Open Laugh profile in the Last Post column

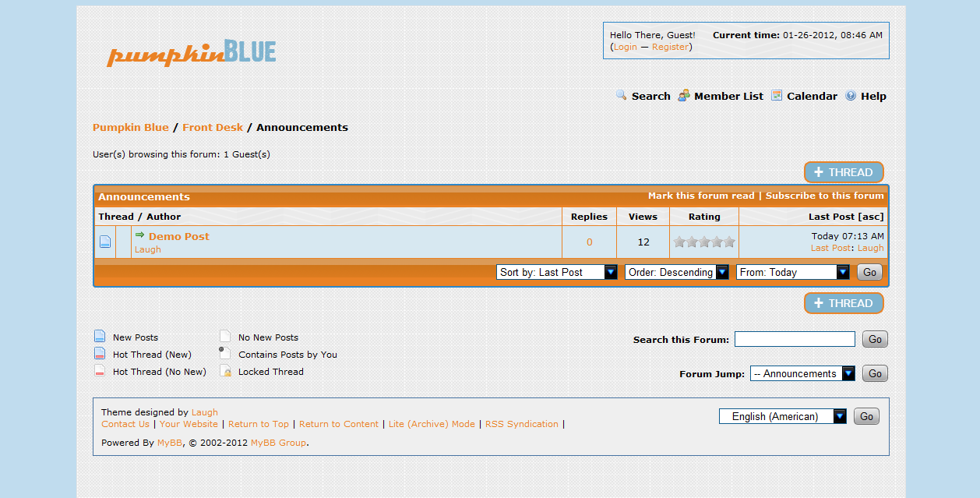pos(871,248)
